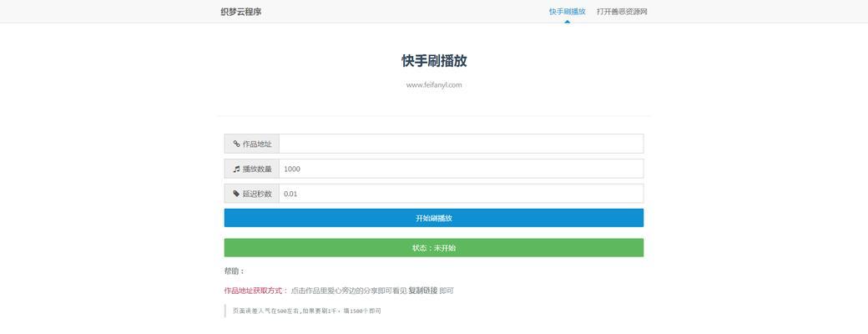
Task: Click the red 作品地址获取方式 text
Action: pyautogui.click(x=253, y=291)
